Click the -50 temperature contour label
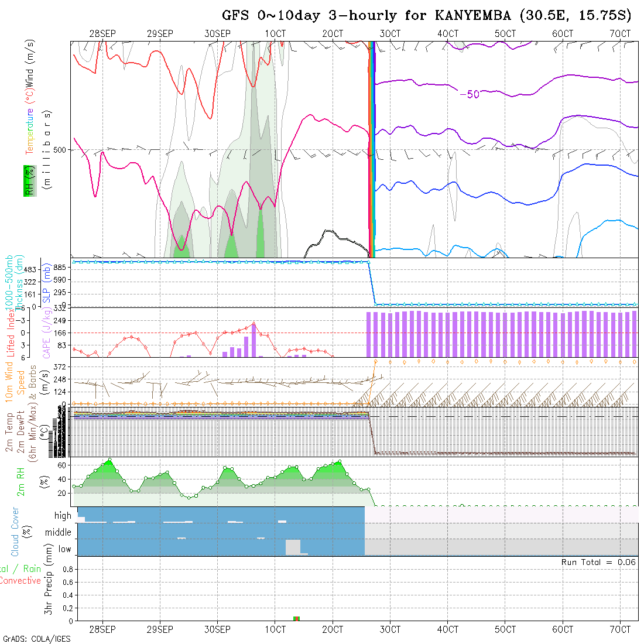This screenshot has width=644, height=644. 468,94
